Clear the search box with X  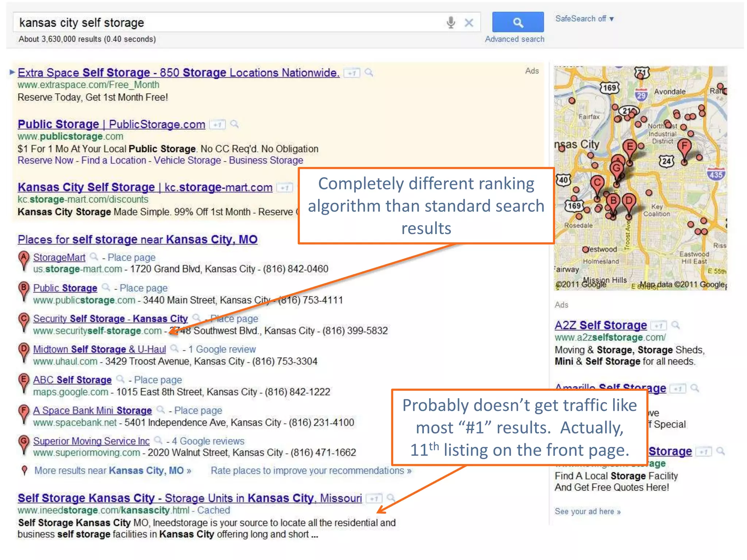(469, 23)
